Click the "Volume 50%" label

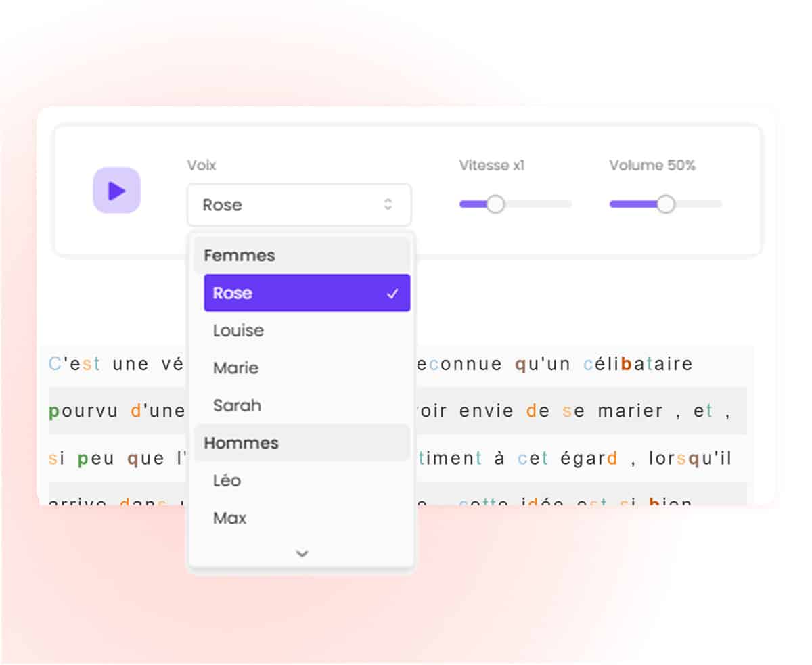pos(652,166)
